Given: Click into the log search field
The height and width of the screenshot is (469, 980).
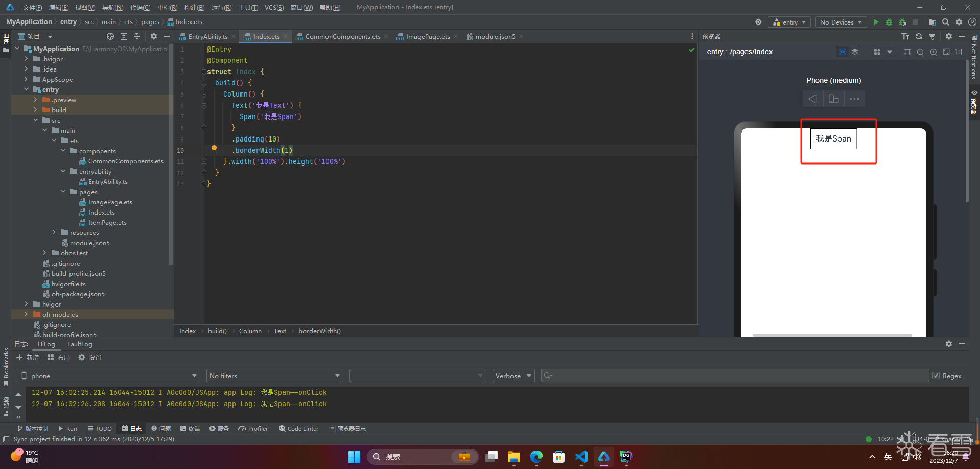Looking at the screenshot, I should coord(735,376).
